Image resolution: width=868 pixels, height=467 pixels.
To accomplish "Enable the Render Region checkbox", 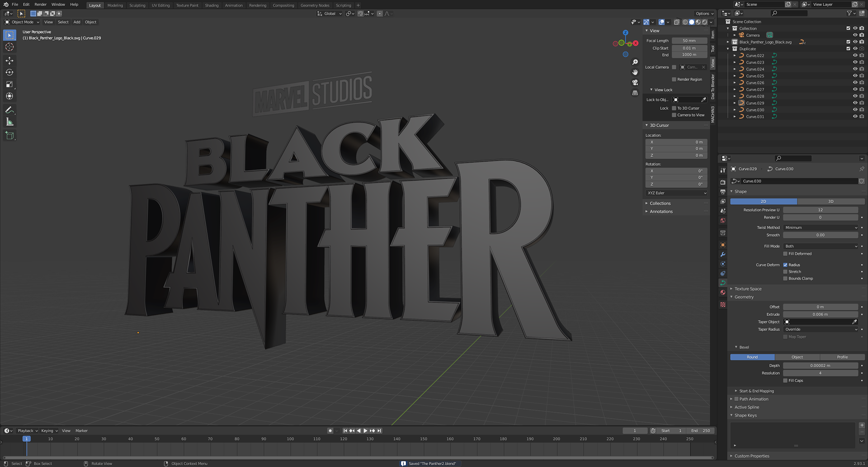I will pyautogui.click(x=674, y=79).
